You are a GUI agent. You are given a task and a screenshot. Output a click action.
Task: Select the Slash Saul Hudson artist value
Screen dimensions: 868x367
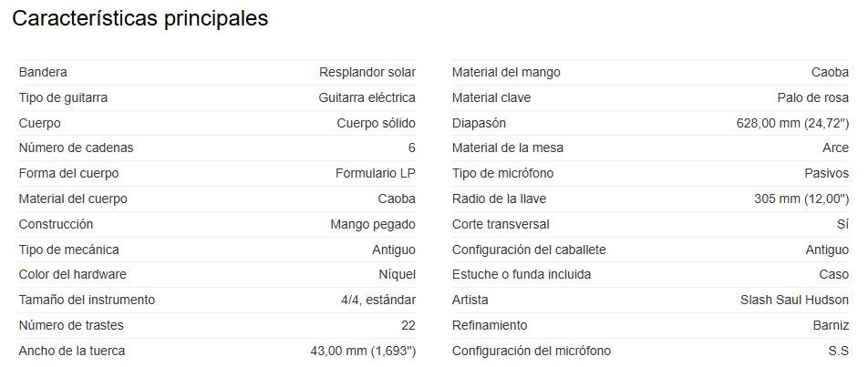[794, 301]
